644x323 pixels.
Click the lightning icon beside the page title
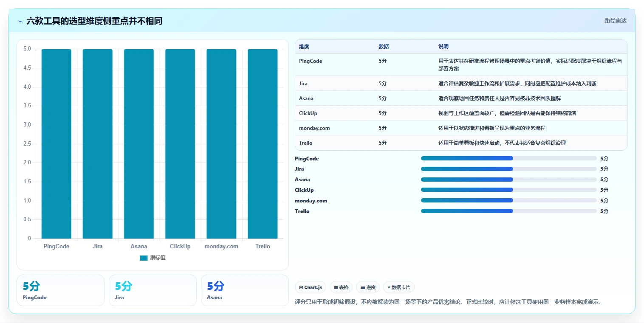[20, 21]
